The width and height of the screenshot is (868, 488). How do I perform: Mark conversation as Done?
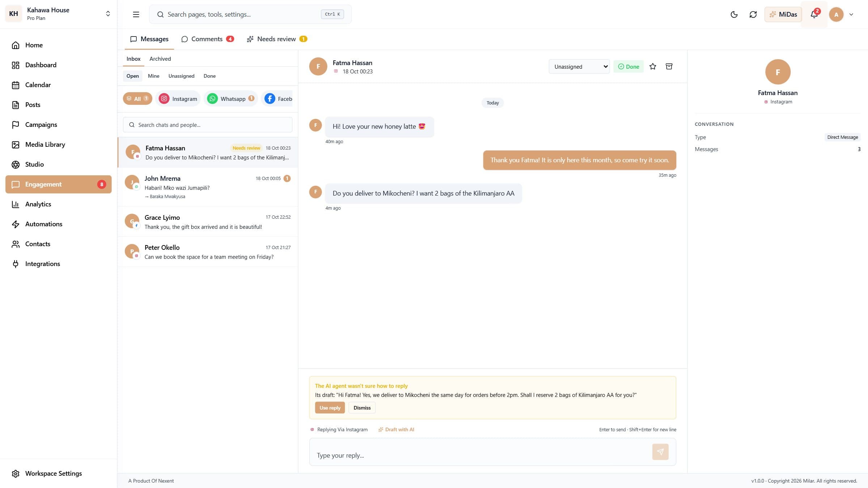(629, 67)
